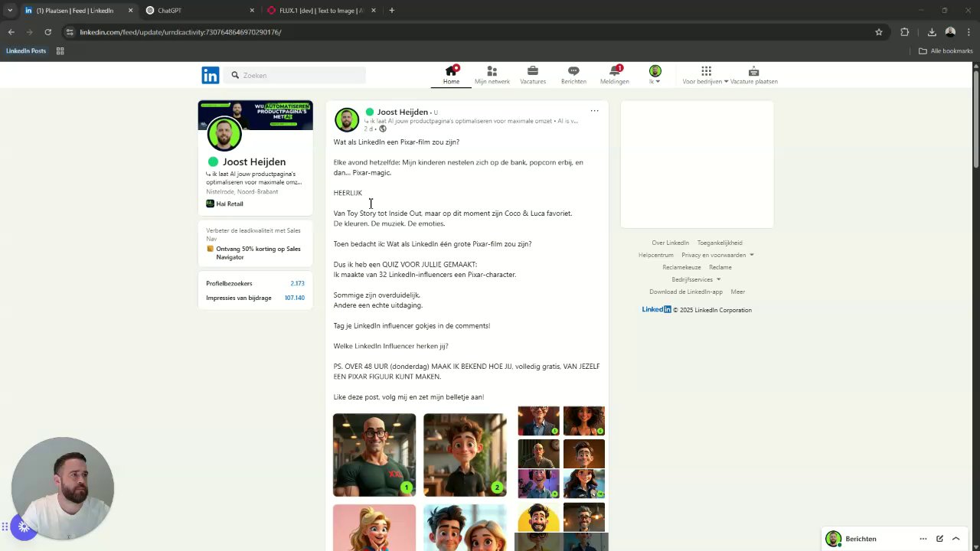980x551 pixels.
Task: Open a new browser tab
Action: pyautogui.click(x=392, y=11)
